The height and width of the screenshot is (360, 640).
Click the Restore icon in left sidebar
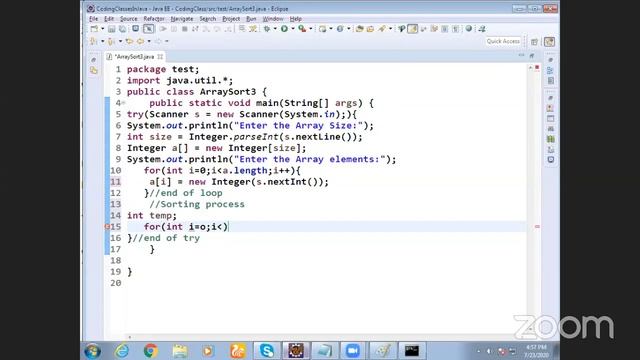[93, 60]
